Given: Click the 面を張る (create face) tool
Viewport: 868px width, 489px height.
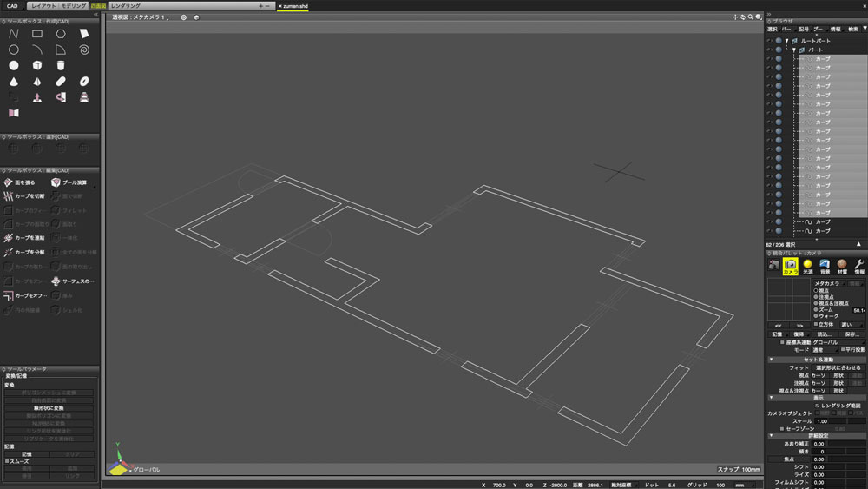Looking at the screenshot, I should [20, 182].
